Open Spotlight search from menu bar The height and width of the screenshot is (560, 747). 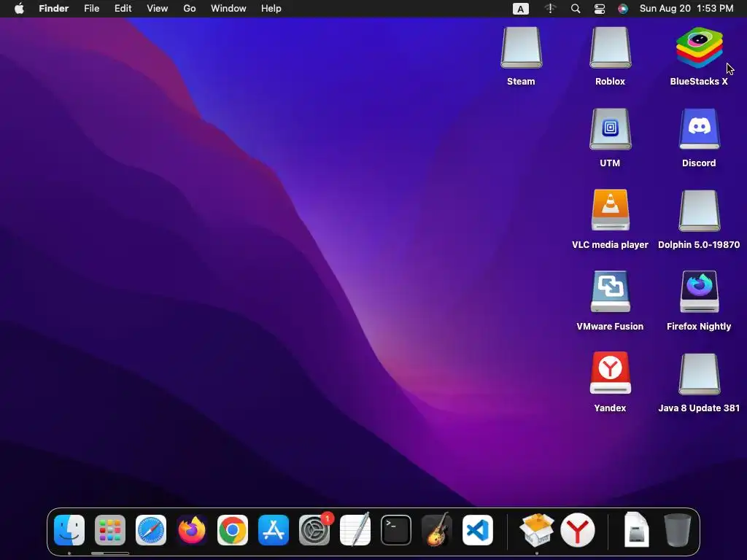[576, 9]
